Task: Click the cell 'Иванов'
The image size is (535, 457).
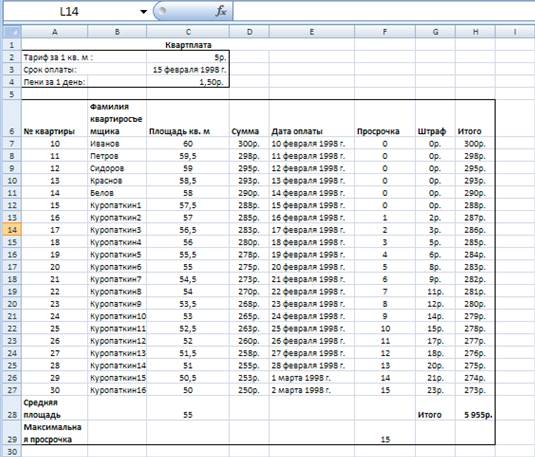Action: (105, 144)
